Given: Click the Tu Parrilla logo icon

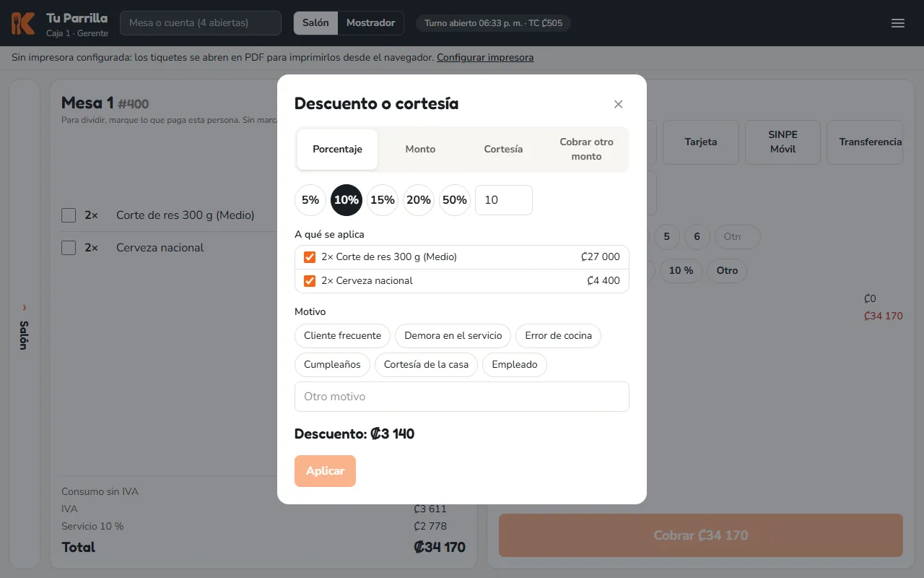Looking at the screenshot, I should coord(23,23).
